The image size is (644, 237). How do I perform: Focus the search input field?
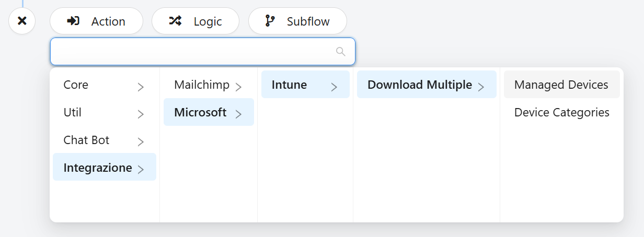[203, 51]
